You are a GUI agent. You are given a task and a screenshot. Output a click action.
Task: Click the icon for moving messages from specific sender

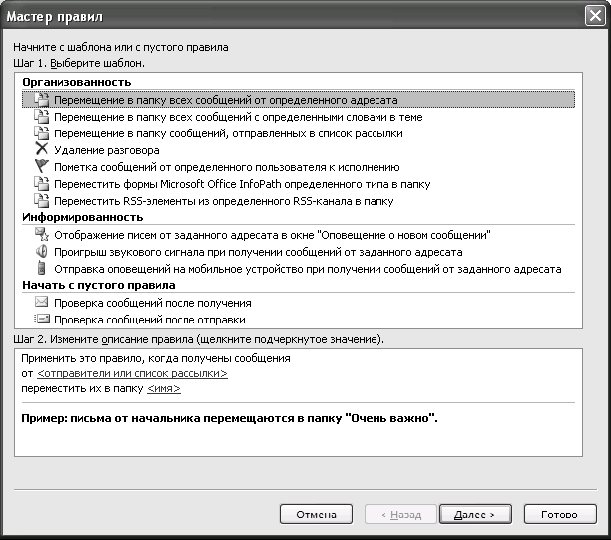(x=41, y=100)
